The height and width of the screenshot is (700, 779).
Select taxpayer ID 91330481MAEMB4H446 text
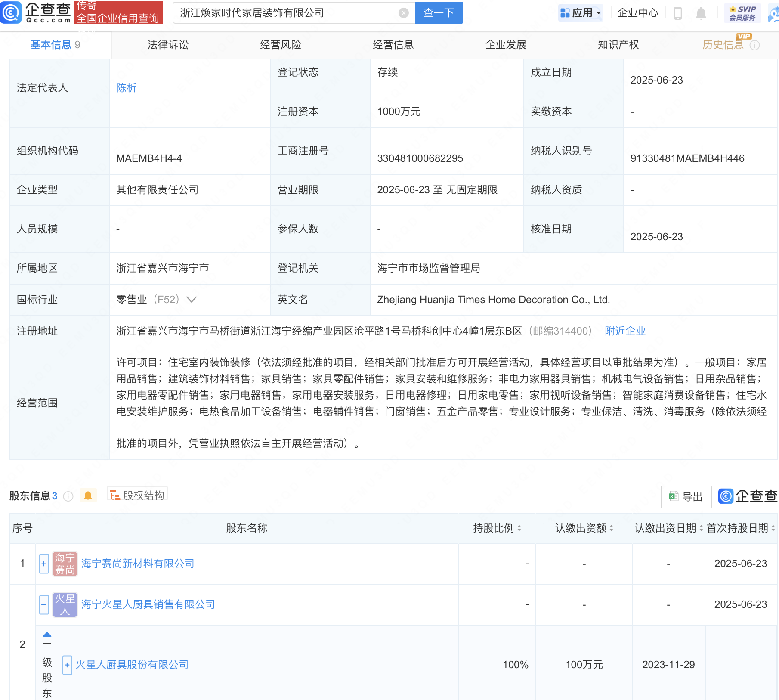pyautogui.click(x=687, y=158)
